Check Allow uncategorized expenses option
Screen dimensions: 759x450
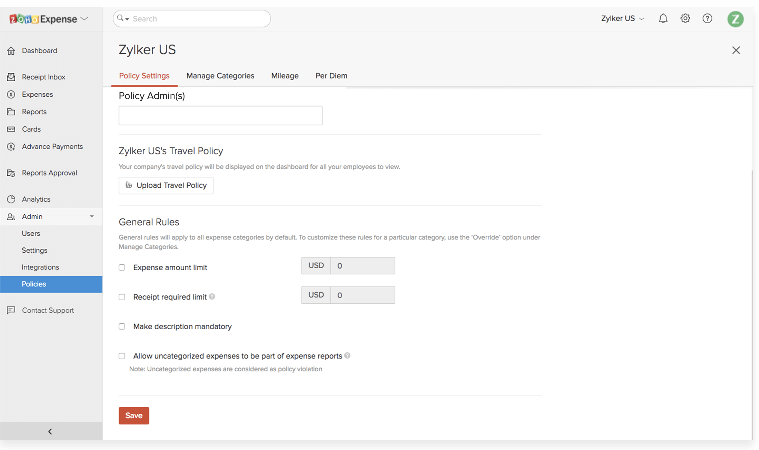(122, 356)
